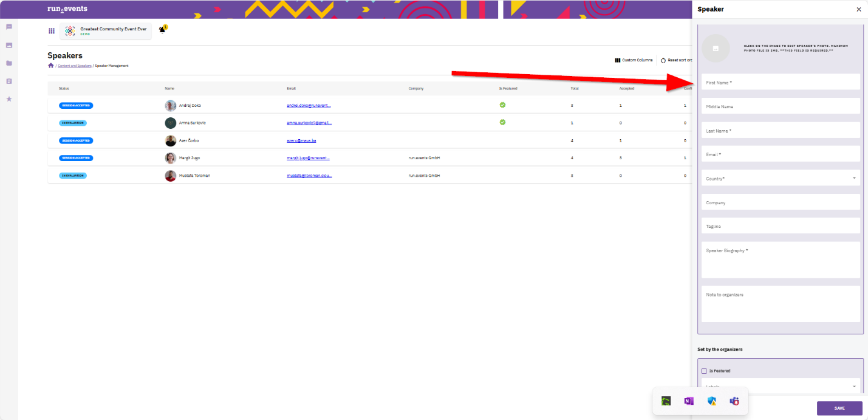Click Session Accepted badge for Andrej Doko
Image resolution: width=868 pixels, height=420 pixels.
coord(76,105)
